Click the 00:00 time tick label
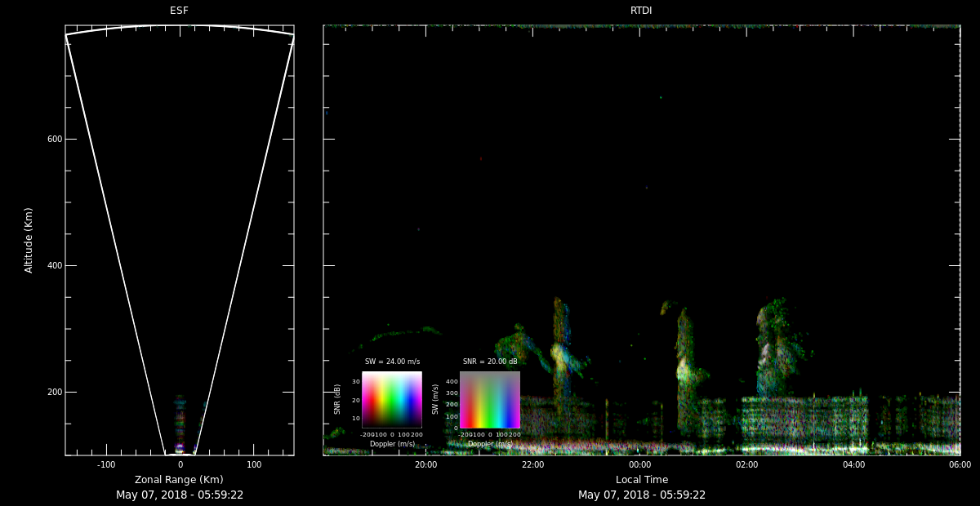 click(639, 464)
